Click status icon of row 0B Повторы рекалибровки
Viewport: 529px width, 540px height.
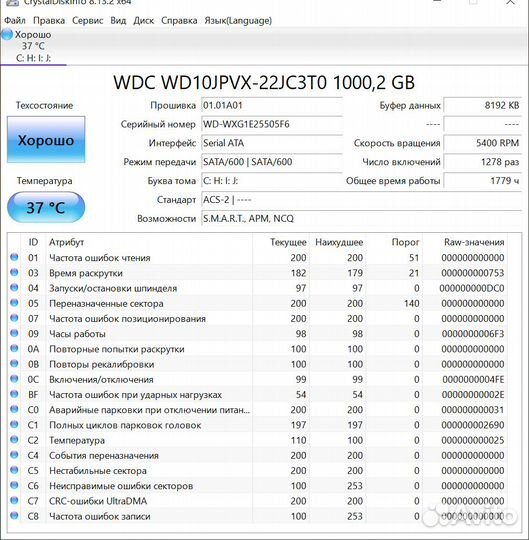pos(14,363)
